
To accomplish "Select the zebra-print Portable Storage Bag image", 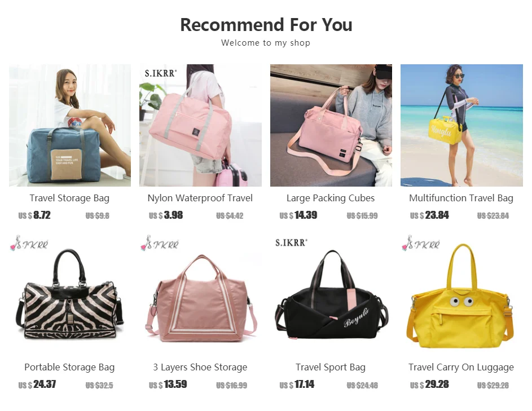I will pyautogui.click(x=70, y=294).
